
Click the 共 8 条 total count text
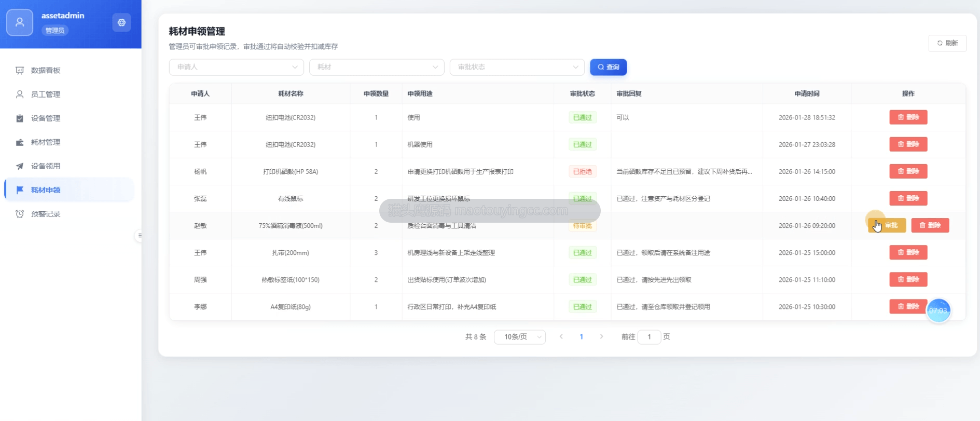coord(476,337)
